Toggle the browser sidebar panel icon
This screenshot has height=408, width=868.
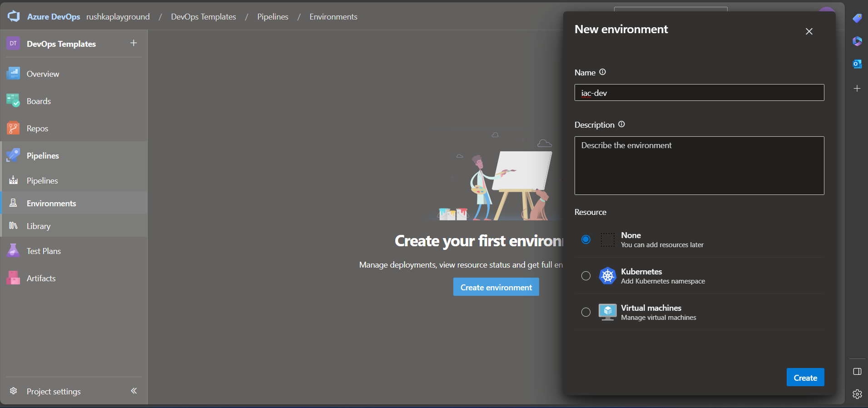[x=857, y=372]
